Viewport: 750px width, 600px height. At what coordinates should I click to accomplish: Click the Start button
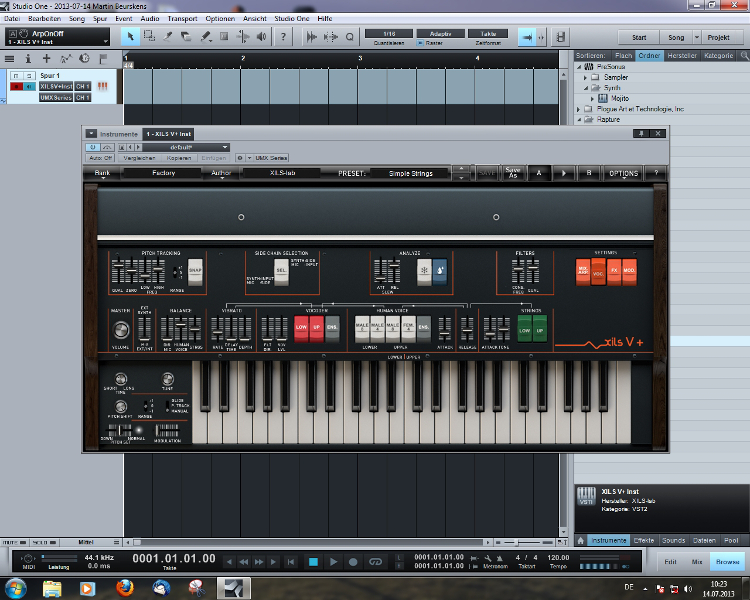tap(639, 37)
